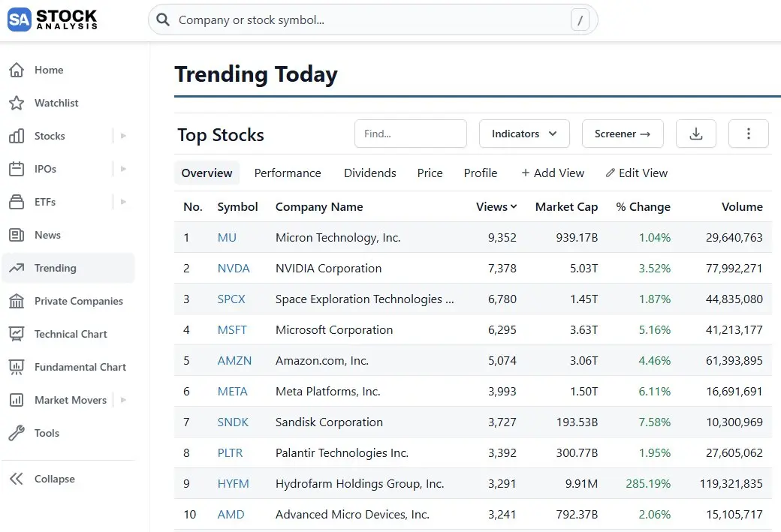Screen dimensions: 781x532
Task: Click the Tools wrench icon
Action: 17,433
